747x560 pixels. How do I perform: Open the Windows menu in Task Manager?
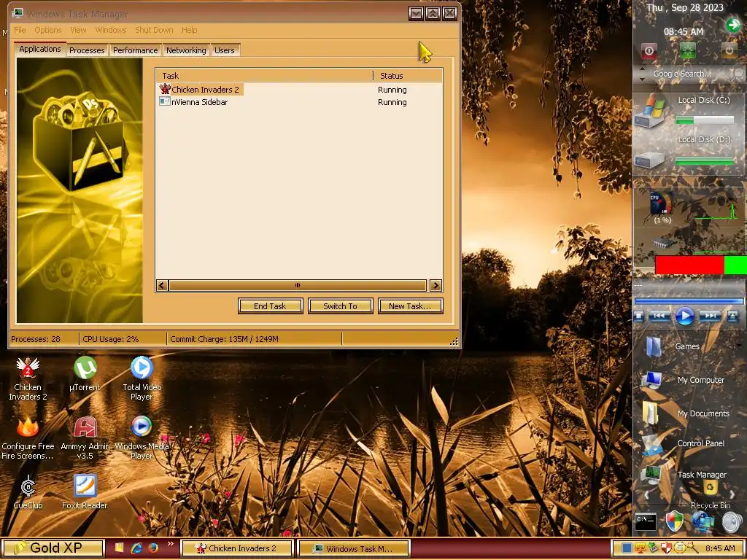[x=111, y=30]
